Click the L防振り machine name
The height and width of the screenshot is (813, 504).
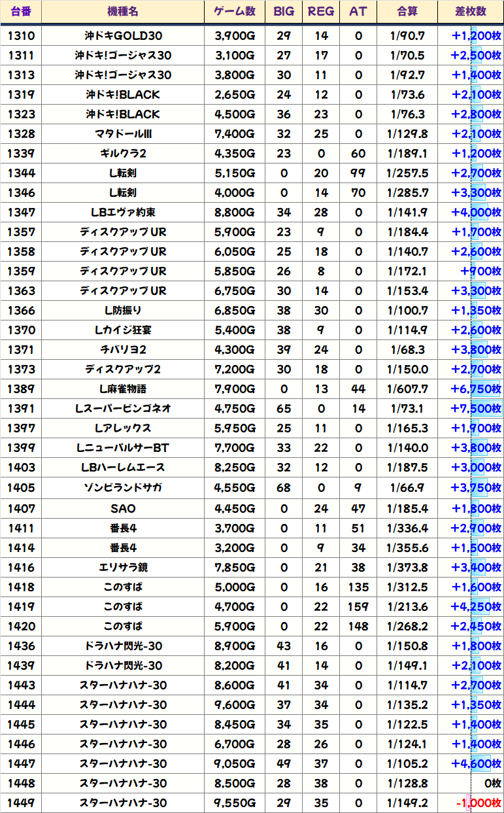coord(123,311)
